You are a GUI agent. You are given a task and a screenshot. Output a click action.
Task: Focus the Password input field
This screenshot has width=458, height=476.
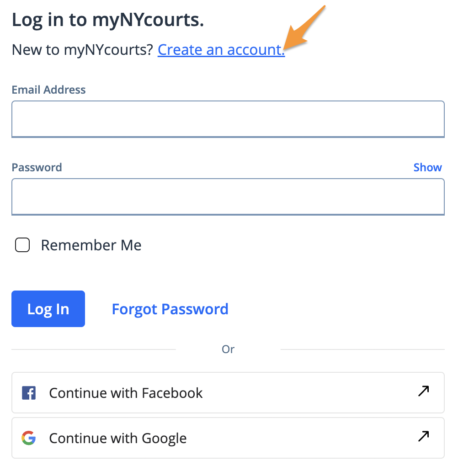point(228,197)
